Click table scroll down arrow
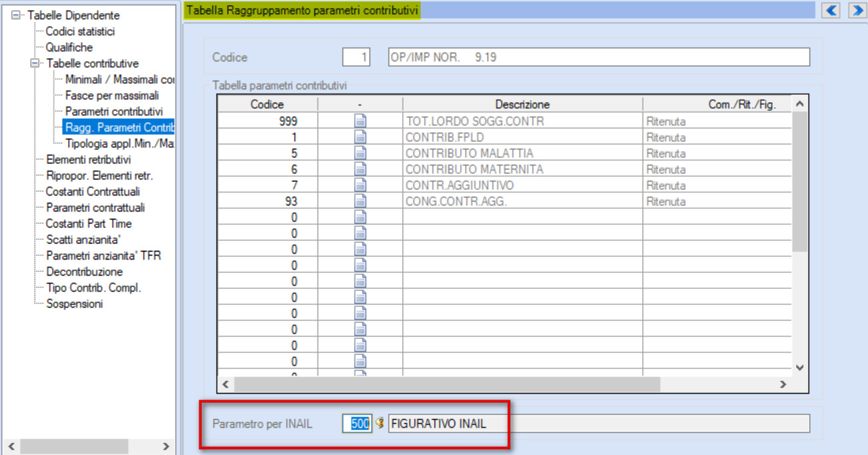The image size is (868, 455). (x=800, y=368)
